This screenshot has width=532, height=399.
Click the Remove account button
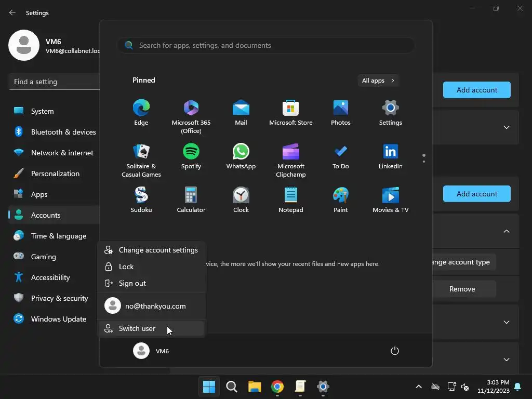point(464,289)
